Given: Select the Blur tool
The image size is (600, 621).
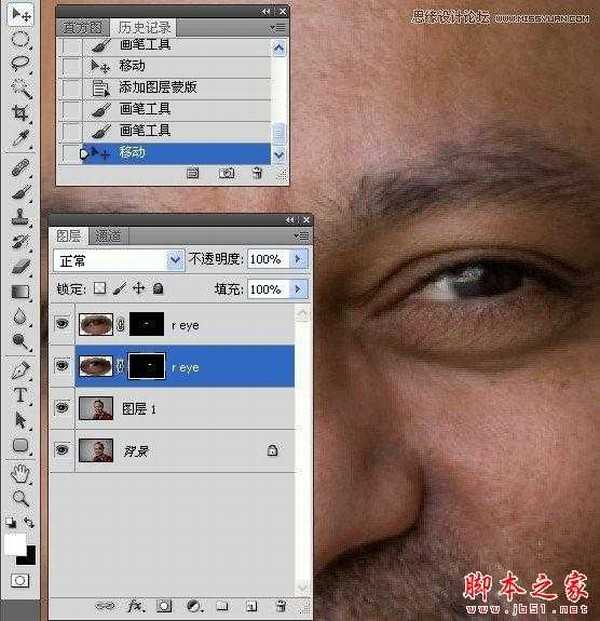Looking at the screenshot, I should click(20, 316).
